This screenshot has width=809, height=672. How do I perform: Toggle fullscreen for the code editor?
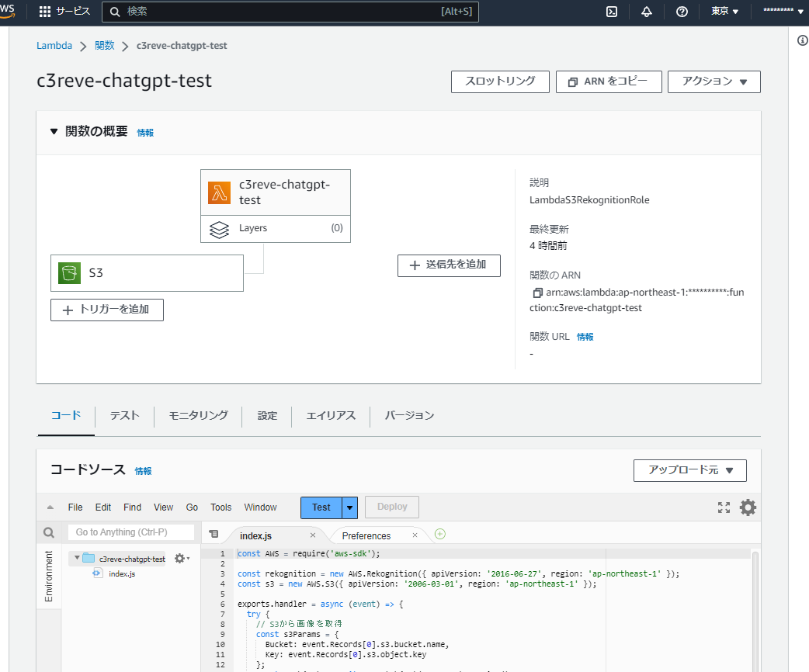point(724,507)
